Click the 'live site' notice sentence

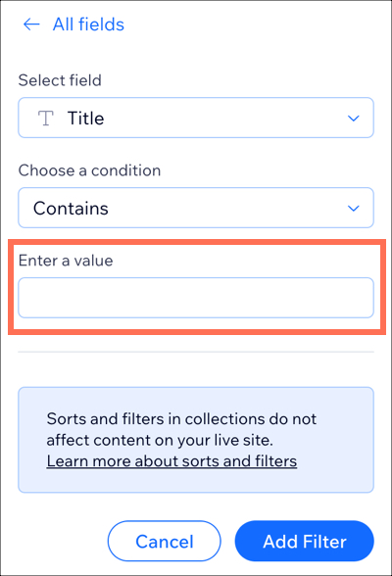pyautogui.click(x=181, y=429)
